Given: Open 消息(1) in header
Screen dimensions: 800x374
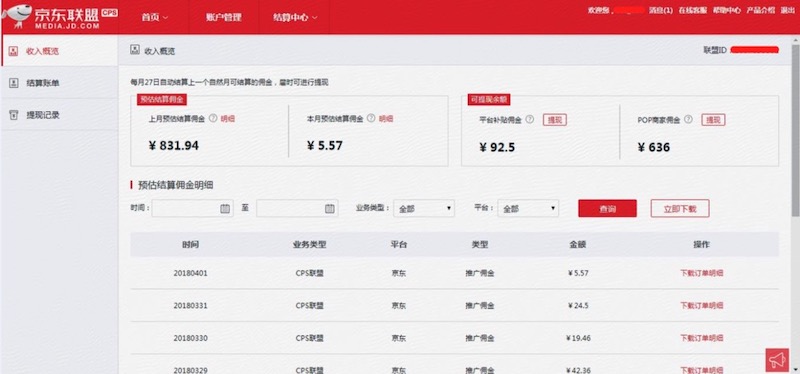Looking at the screenshot, I should pos(661,10).
